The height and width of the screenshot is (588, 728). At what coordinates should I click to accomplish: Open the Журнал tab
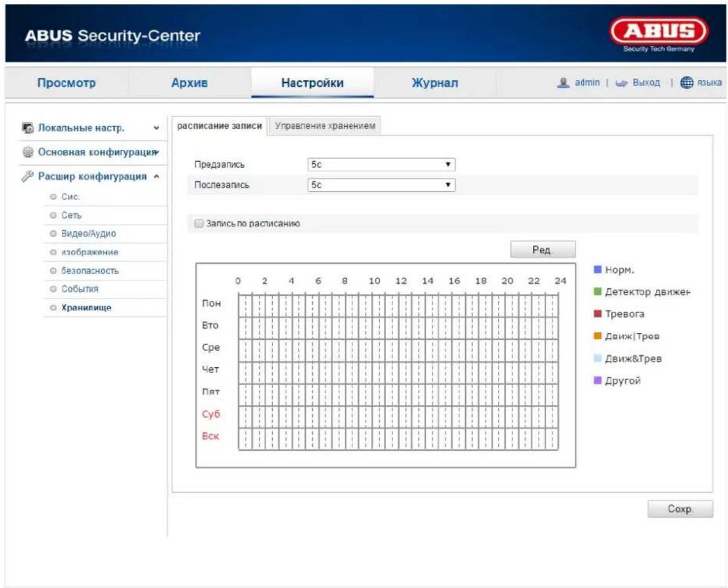pyautogui.click(x=435, y=83)
